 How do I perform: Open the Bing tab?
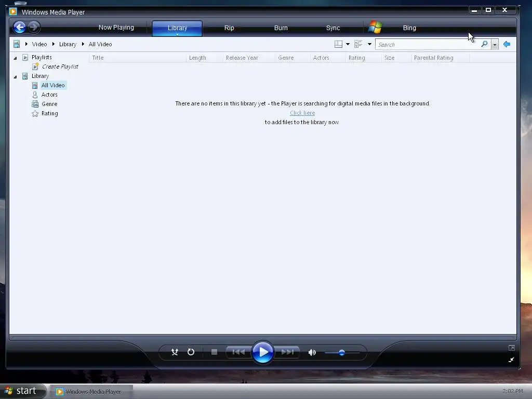click(409, 28)
